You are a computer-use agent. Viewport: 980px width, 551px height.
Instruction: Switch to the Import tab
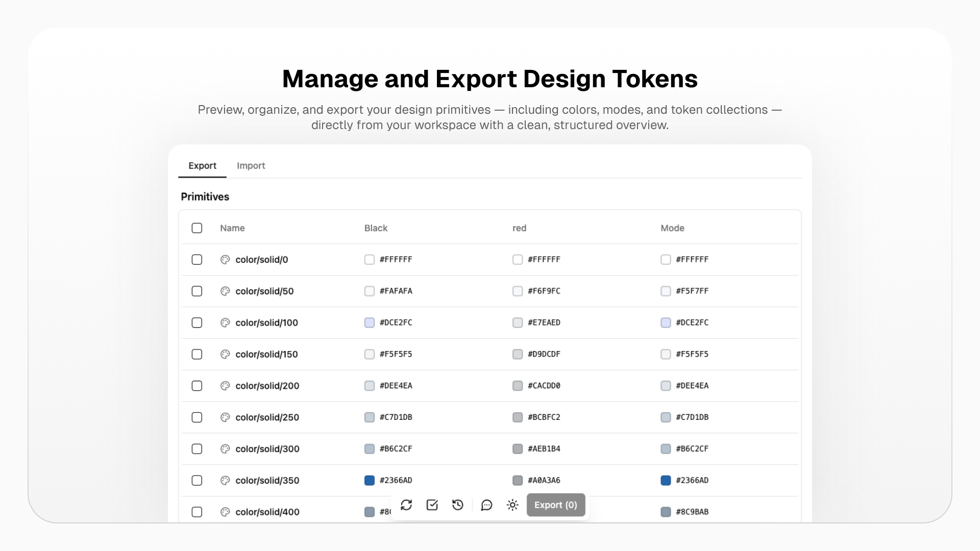(x=251, y=166)
